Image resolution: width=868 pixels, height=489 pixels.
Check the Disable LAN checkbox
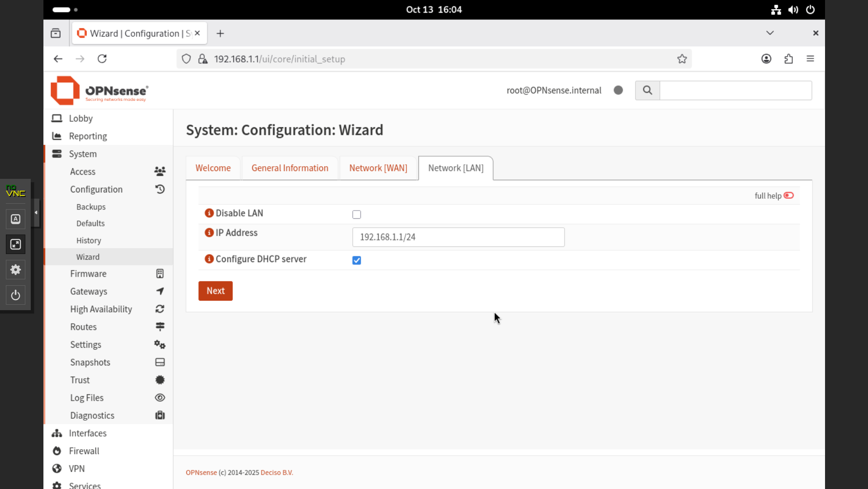(356, 215)
